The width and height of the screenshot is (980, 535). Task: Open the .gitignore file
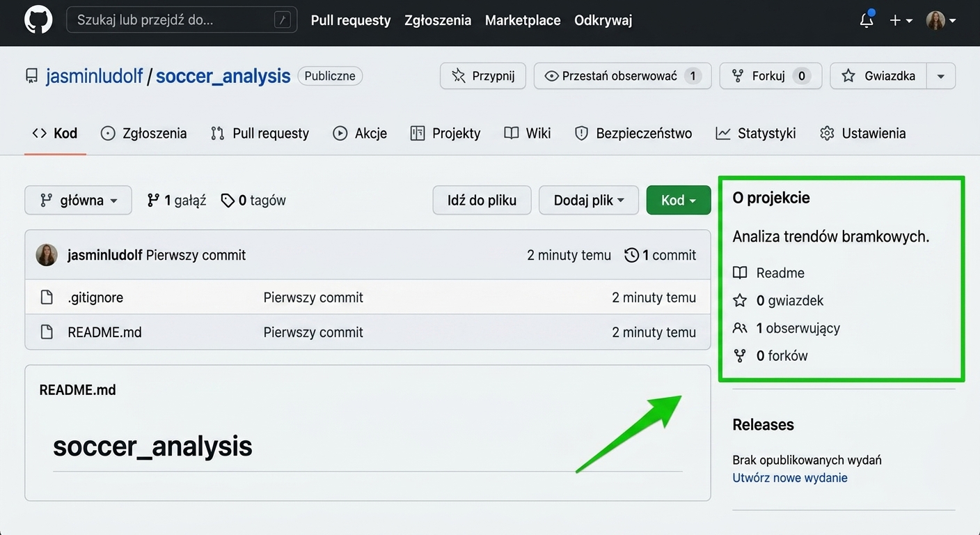point(95,297)
